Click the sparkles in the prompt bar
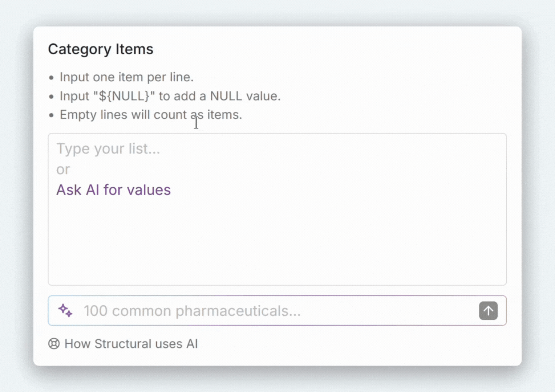The image size is (555, 392). pos(65,310)
